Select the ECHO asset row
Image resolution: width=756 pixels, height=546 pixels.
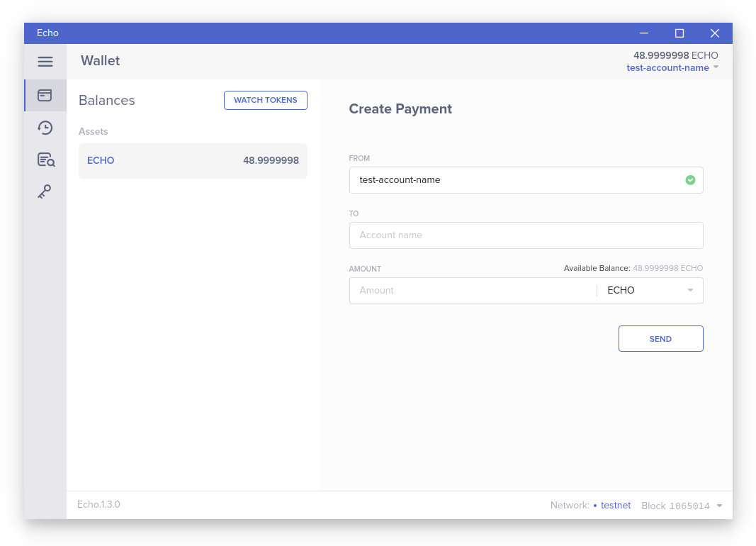(x=193, y=161)
